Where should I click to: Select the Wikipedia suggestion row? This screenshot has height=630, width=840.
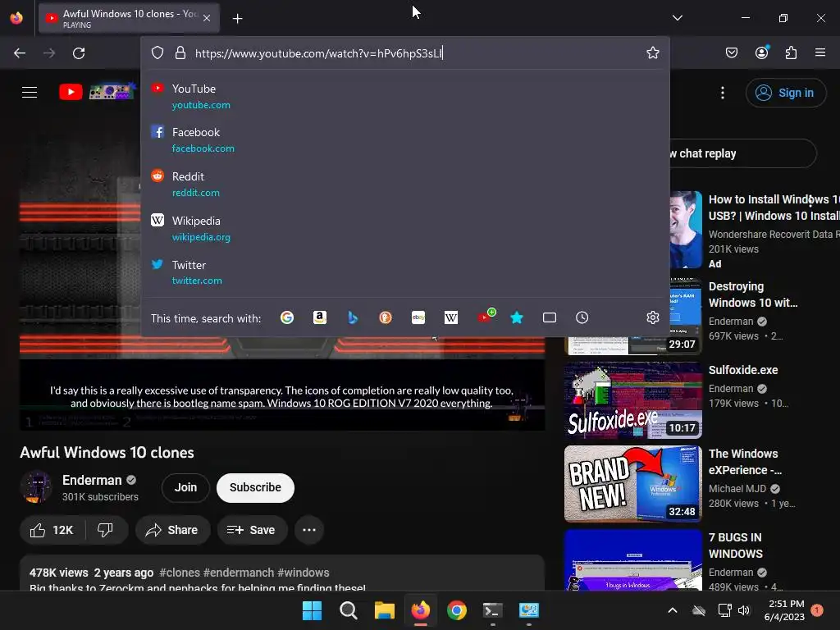point(405,229)
